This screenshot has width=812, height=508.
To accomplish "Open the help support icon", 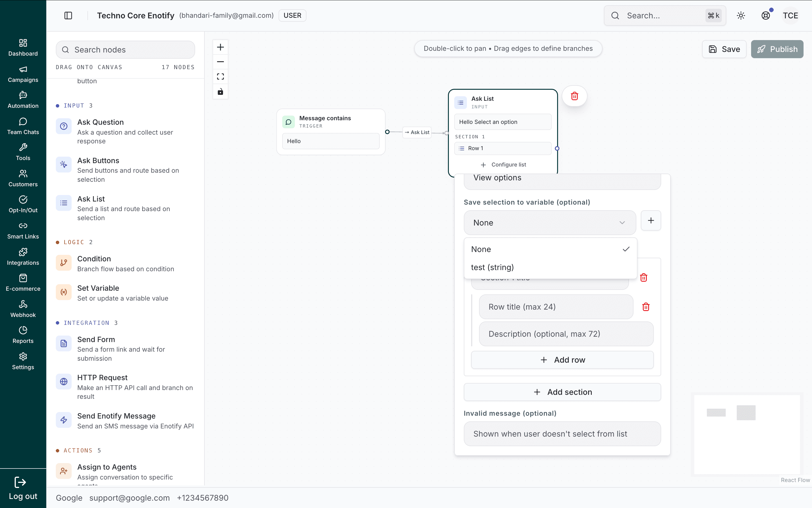I will [766, 16].
